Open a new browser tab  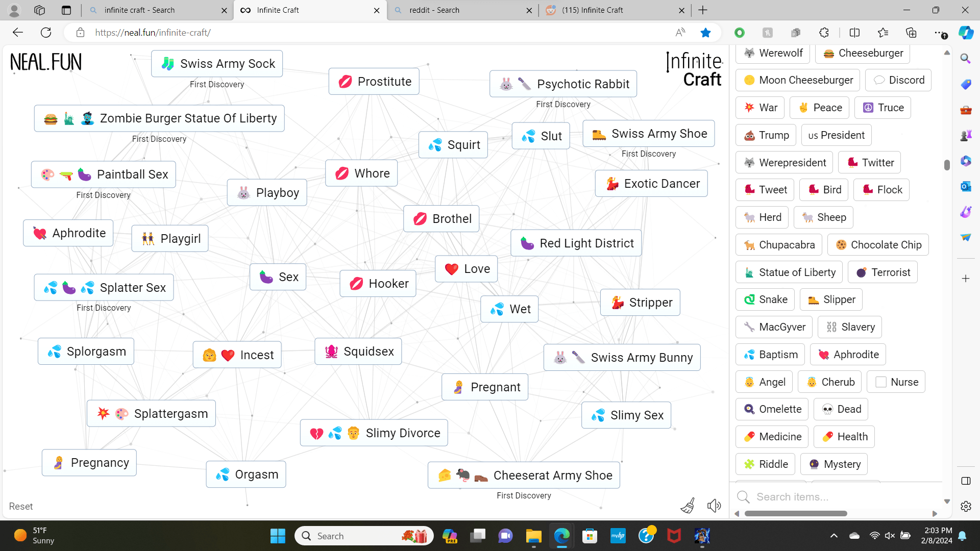[703, 10]
